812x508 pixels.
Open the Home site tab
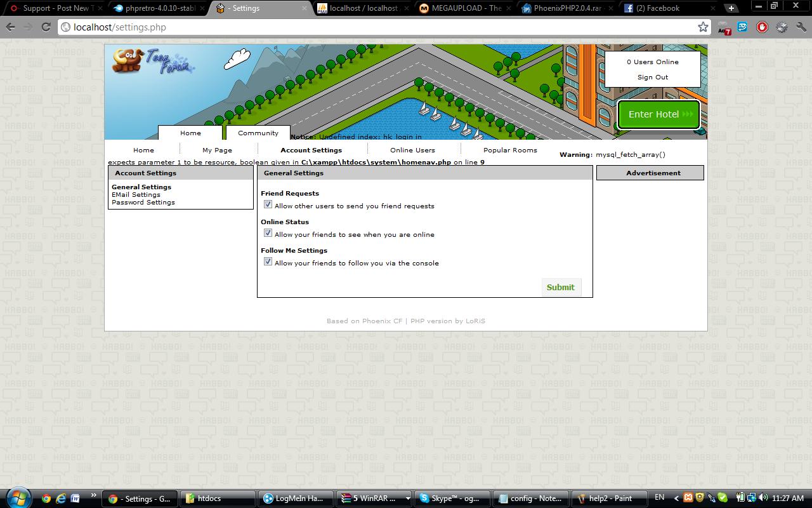click(x=190, y=133)
